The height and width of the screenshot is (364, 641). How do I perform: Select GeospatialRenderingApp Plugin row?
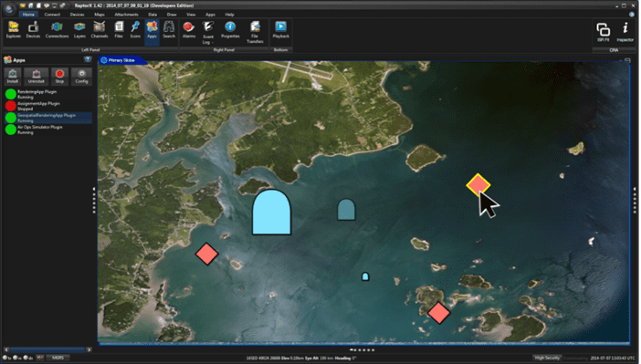coord(47,118)
